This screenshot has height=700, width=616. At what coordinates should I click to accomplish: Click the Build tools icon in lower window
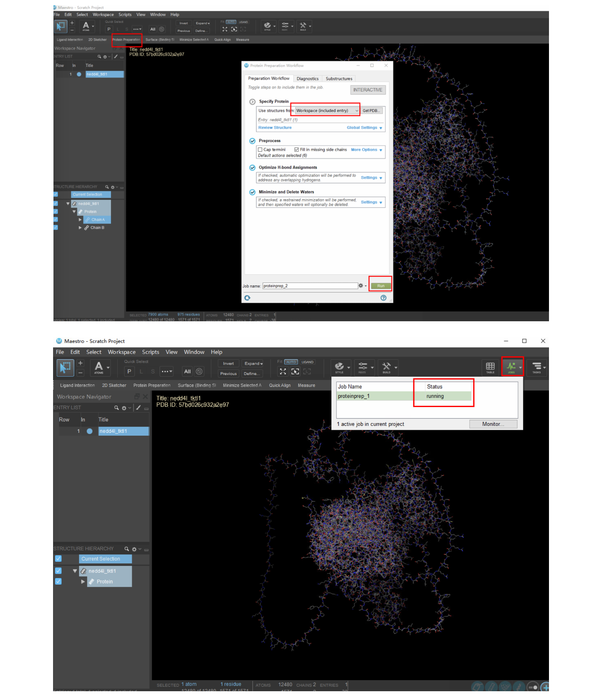[x=386, y=367]
